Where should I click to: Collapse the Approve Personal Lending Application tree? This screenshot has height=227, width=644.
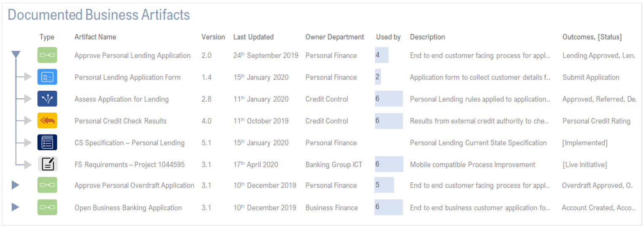click(x=16, y=55)
